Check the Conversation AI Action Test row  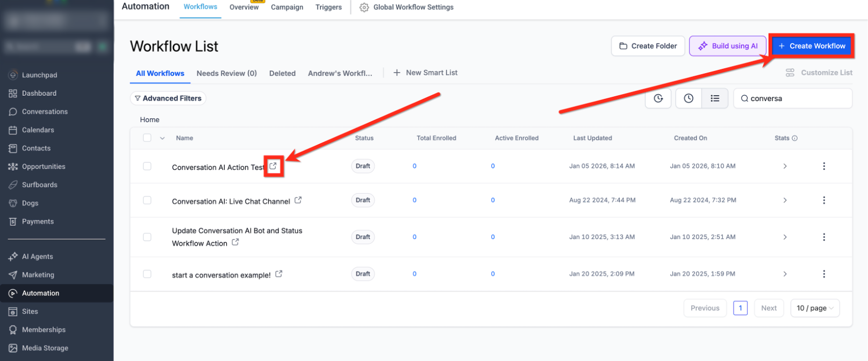tap(147, 166)
